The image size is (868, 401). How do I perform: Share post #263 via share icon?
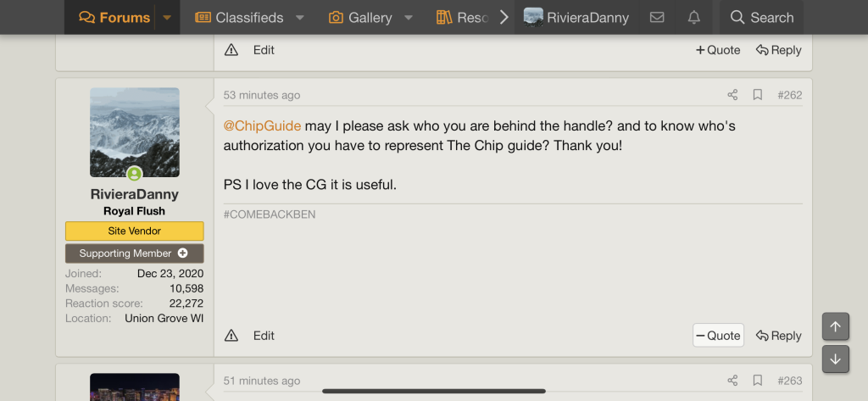click(x=732, y=381)
